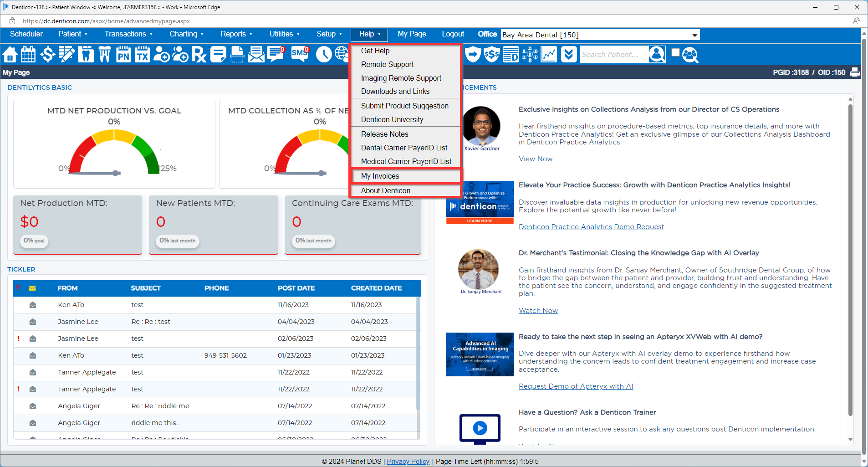868x467 pixels.
Task: Expand the Transactions menu dropdown
Action: pos(128,34)
